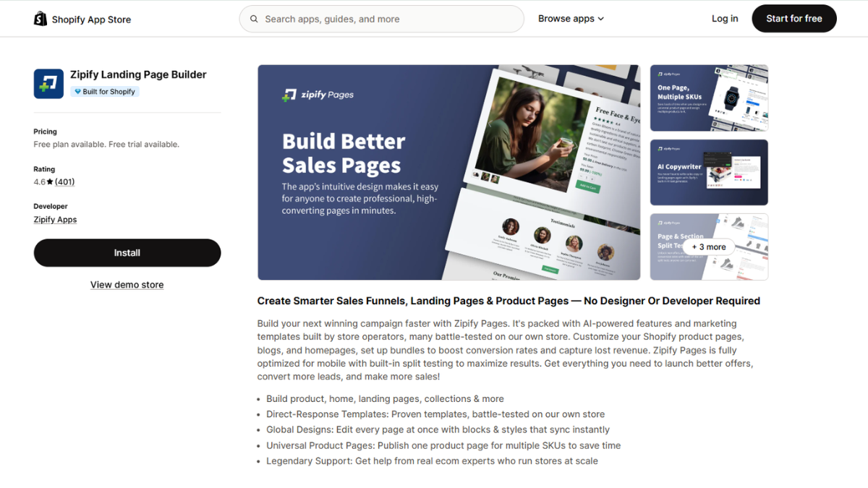Focus the search apps input field
Image resolution: width=868 pixels, height=488 pixels.
click(x=381, y=19)
